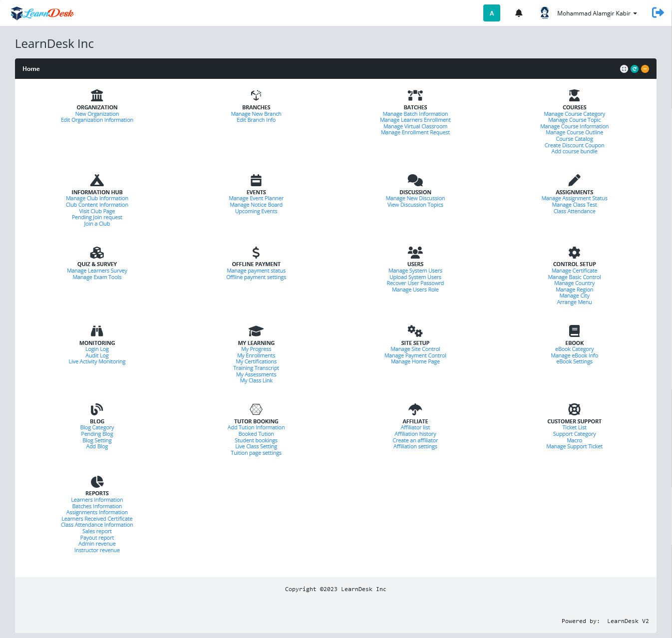Image resolution: width=672 pixels, height=638 pixels.
Task: Click the Branches icon
Action: (256, 95)
